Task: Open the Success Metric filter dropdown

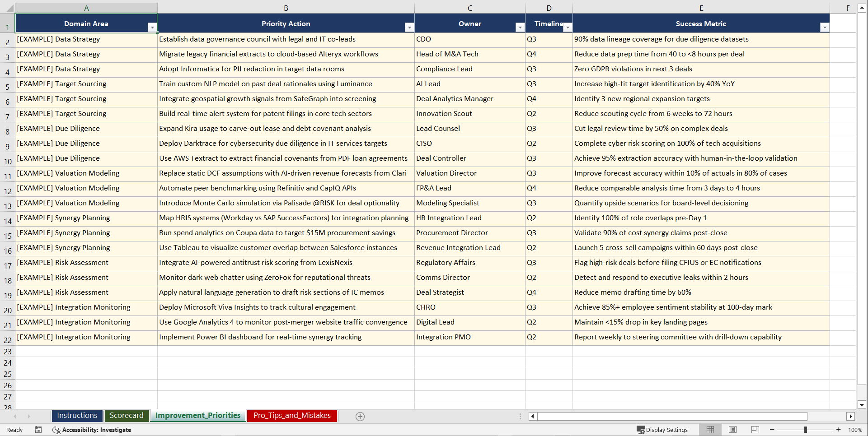Action: tap(825, 28)
